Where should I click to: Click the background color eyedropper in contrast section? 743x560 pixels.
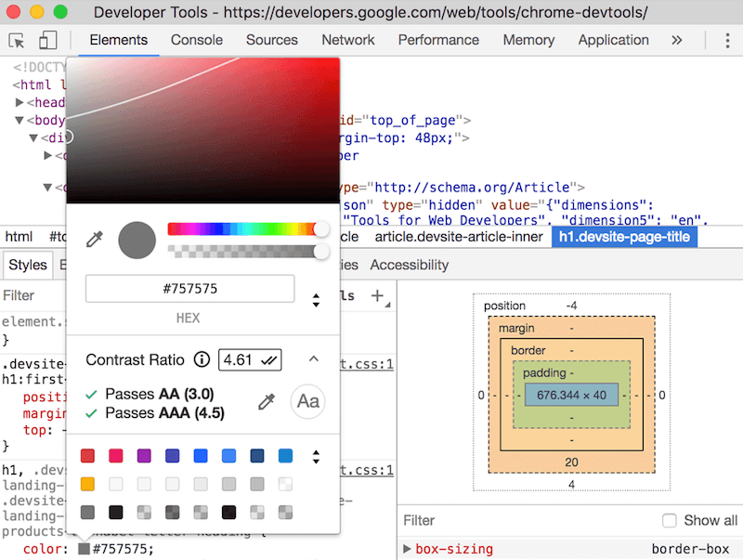267,401
